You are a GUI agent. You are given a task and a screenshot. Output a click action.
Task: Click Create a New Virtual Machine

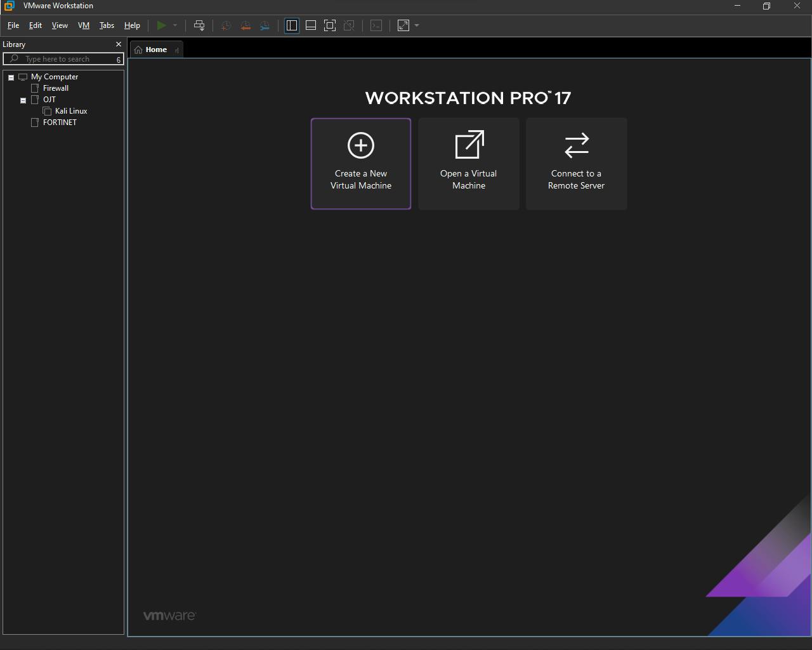click(x=361, y=164)
